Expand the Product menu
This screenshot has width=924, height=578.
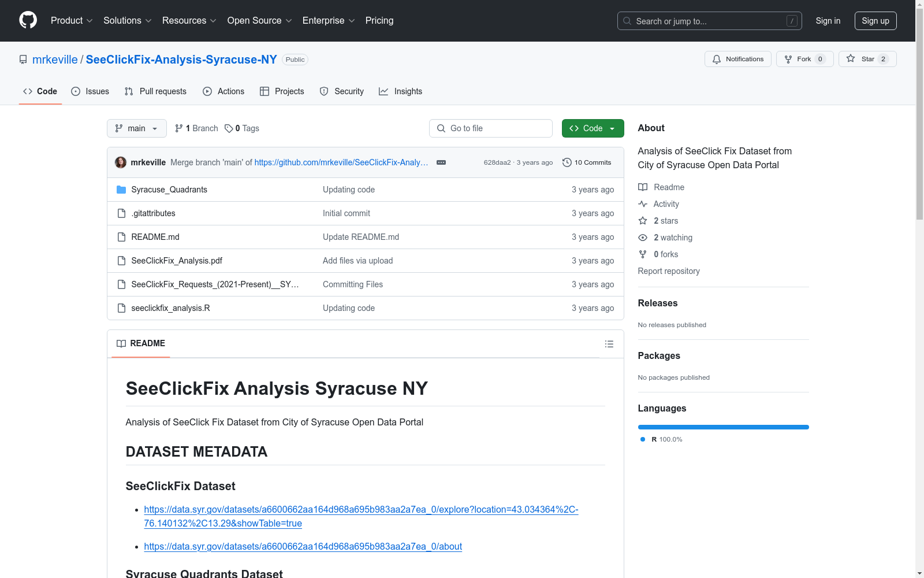click(x=72, y=21)
